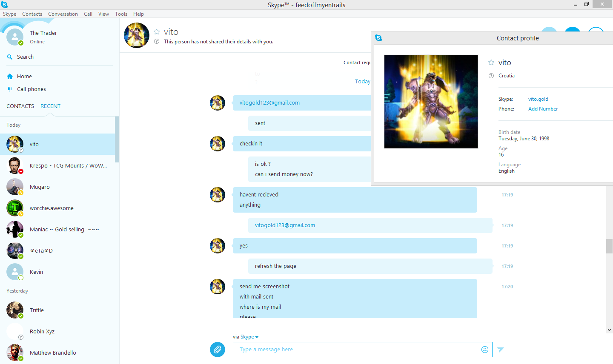Click Krespo's avatar icon
This screenshot has height=364, width=613.
(x=15, y=165)
